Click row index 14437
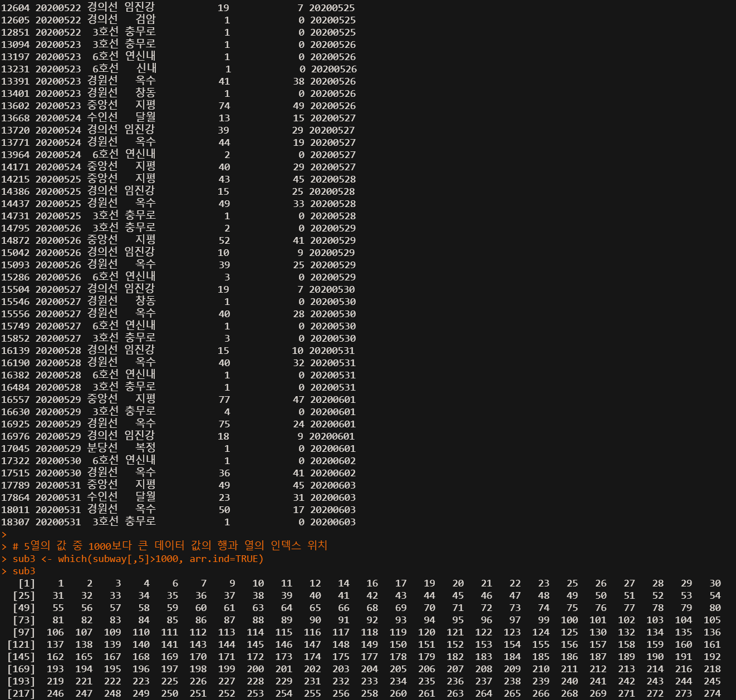This screenshot has width=736, height=700. (x=15, y=204)
